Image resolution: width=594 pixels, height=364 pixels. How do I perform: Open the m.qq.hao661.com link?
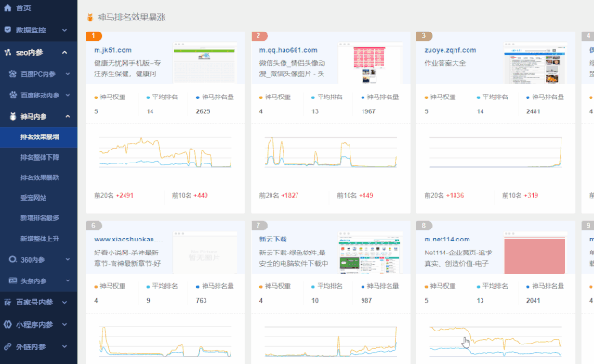coord(288,50)
